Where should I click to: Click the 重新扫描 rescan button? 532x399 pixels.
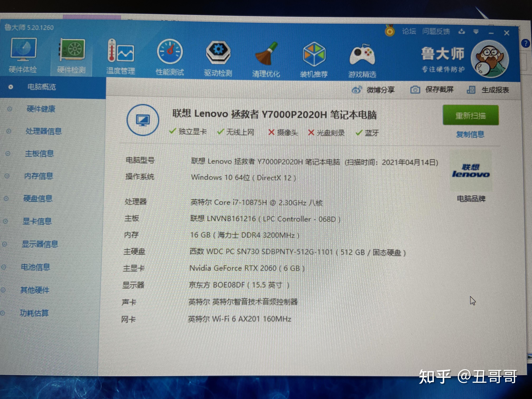coord(471,115)
